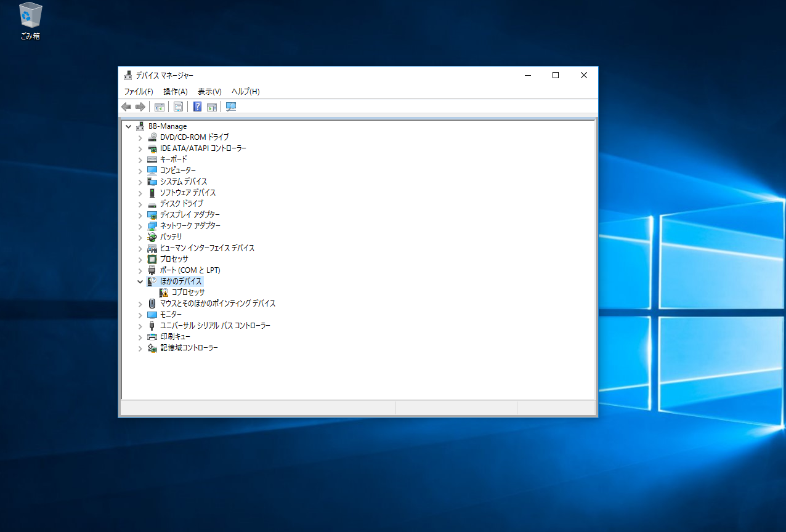This screenshot has width=786, height=532.
Task: Click the Forward arrow in the toolbar
Action: 140,107
